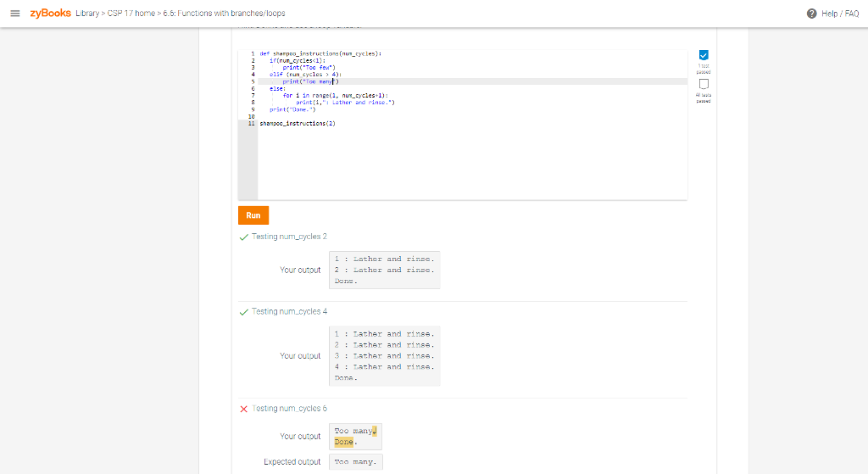Click the green check for num_cycles 2
The width and height of the screenshot is (868, 474).
(243, 237)
